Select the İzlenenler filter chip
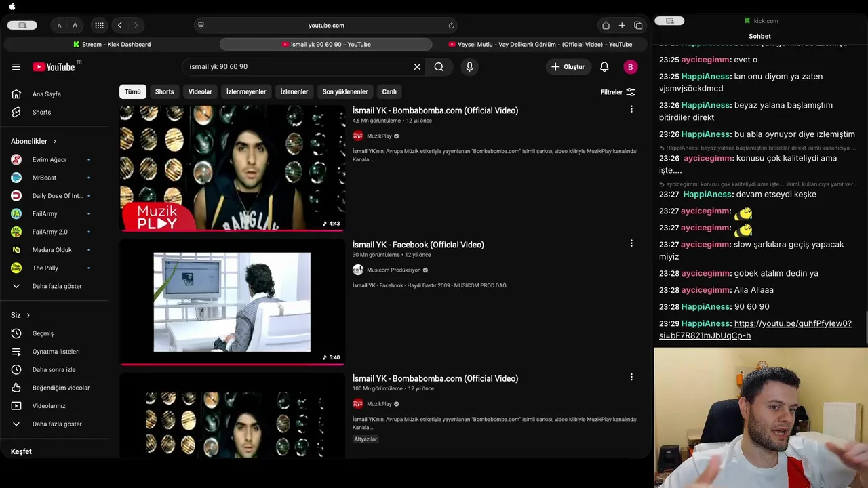This screenshot has width=868, height=488. pos(294,91)
